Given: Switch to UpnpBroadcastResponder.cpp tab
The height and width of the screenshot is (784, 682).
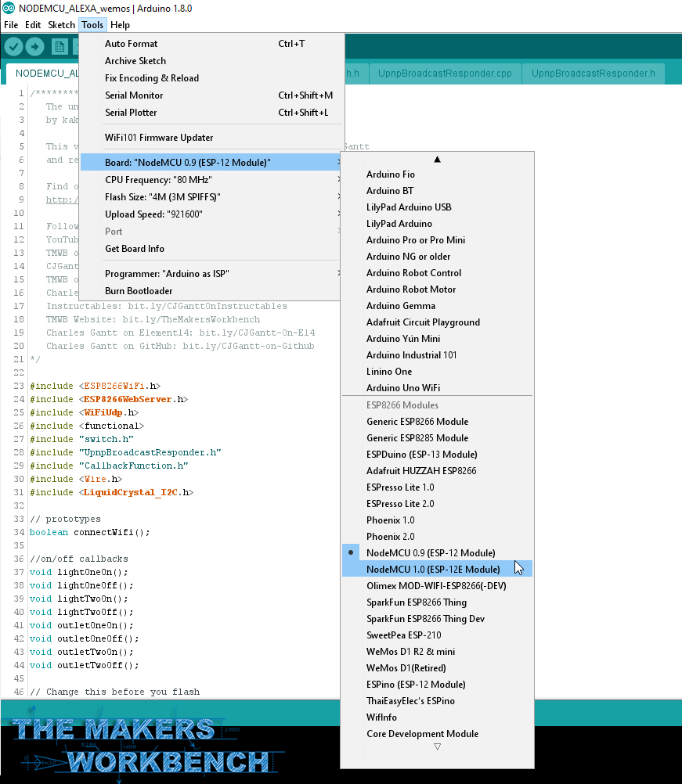Looking at the screenshot, I should (445, 74).
